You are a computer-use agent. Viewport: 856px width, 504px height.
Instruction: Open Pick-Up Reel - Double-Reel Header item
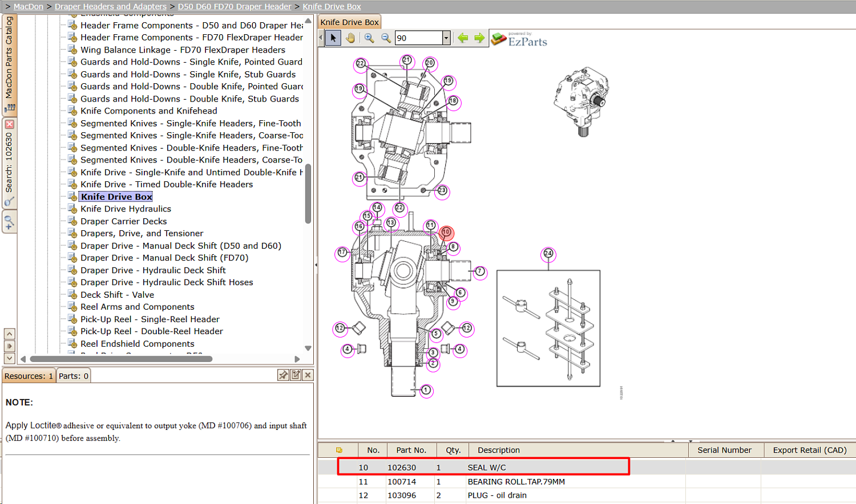[x=152, y=332]
